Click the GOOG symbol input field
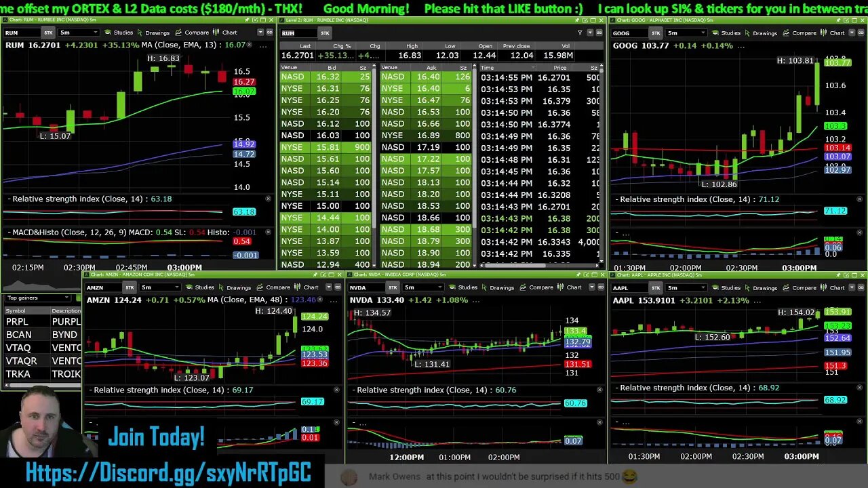 629,33
